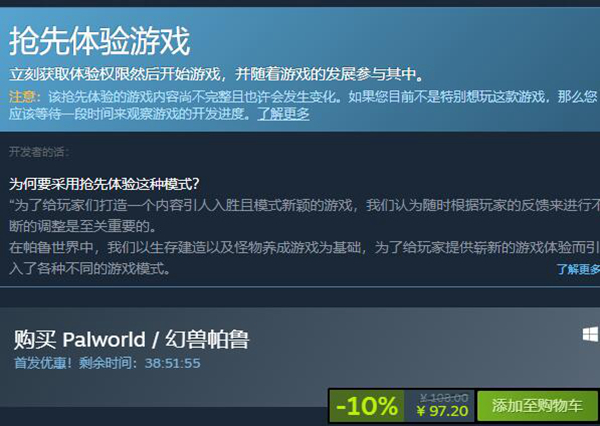Expand developer notes with 了解更多
600x426 pixels.
click(x=578, y=269)
